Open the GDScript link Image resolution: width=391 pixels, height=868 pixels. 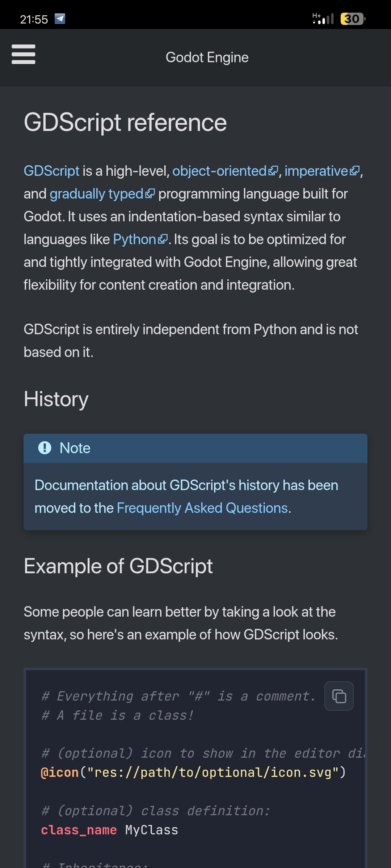(51, 171)
